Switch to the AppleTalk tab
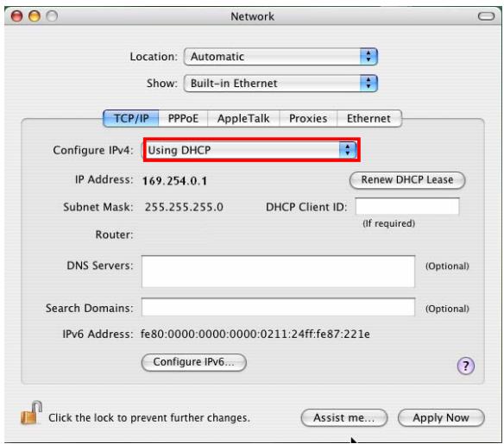 [x=243, y=118]
